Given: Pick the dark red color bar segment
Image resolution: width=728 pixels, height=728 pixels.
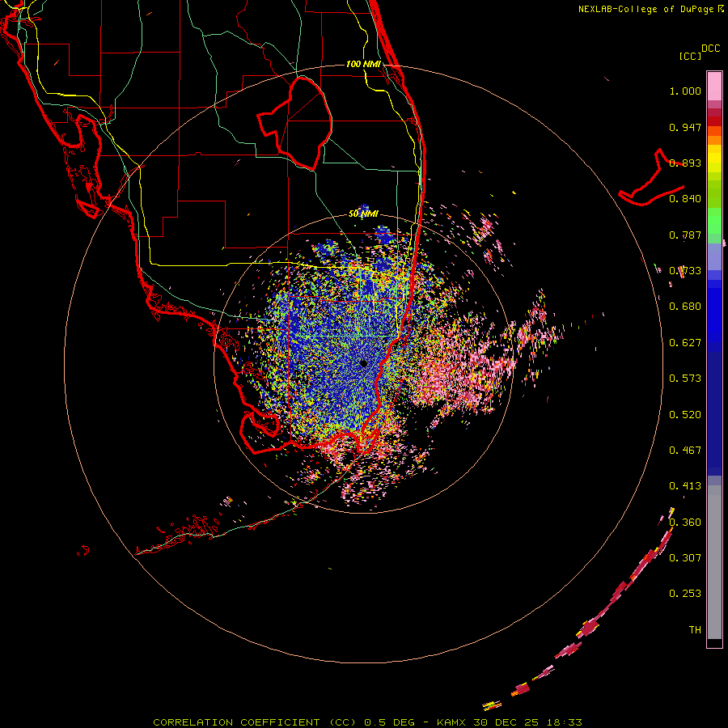Looking at the screenshot, I should coord(714,121).
